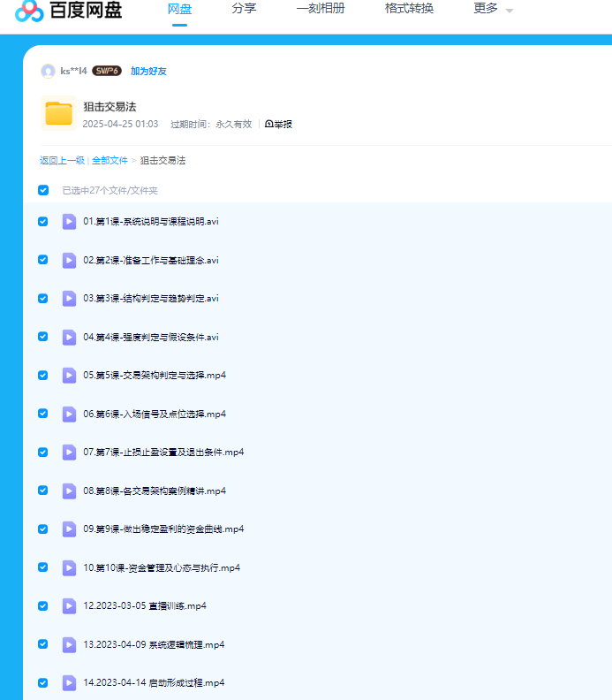Expand the 更多 dropdown menu
Viewport: 612px width, 700px height.
493,9
